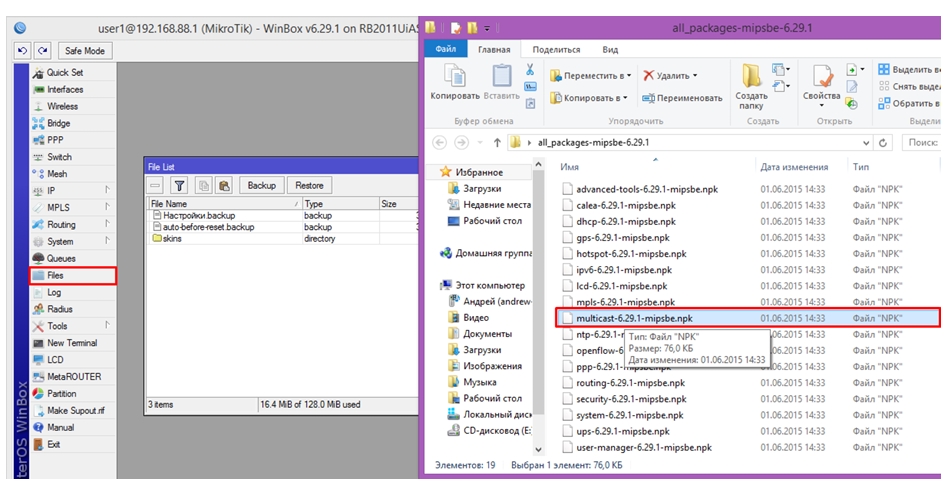Click the Backup button in File List
Image resolution: width=951 pixels, height=487 pixels.
coord(261,186)
